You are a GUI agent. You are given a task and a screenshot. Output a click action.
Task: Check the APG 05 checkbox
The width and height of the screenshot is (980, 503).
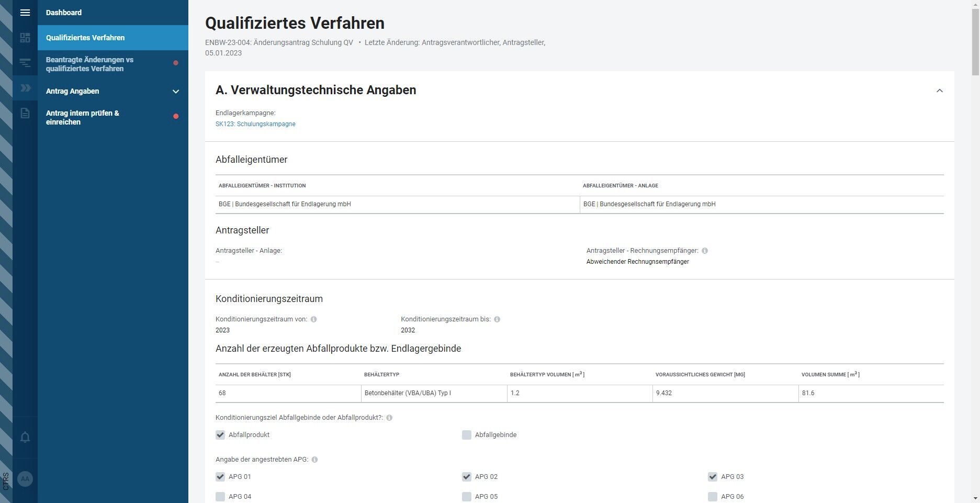(x=467, y=497)
